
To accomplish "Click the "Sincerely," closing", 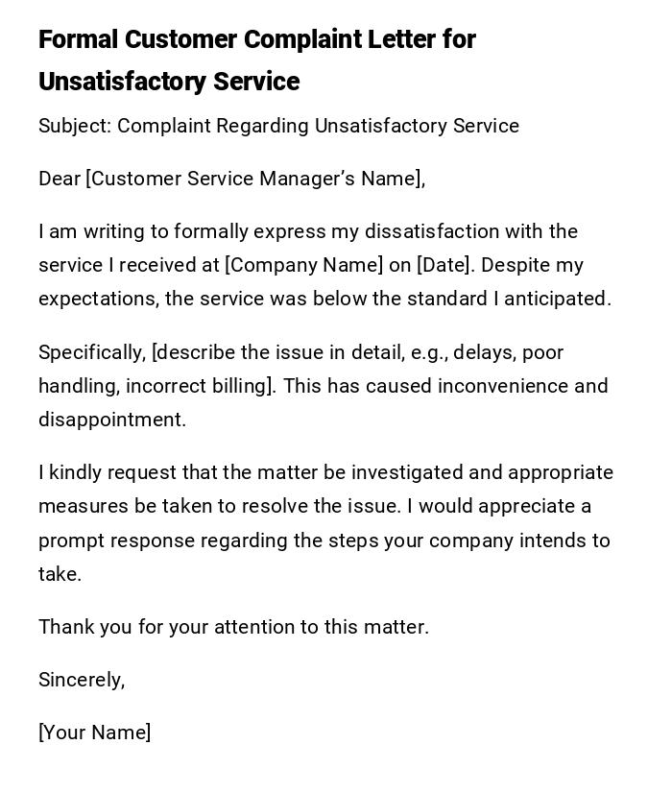I will [82, 680].
